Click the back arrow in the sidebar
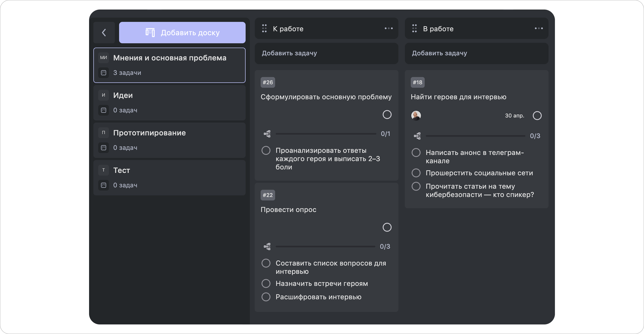Screen dimensions: 644x334 coord(104,32)
